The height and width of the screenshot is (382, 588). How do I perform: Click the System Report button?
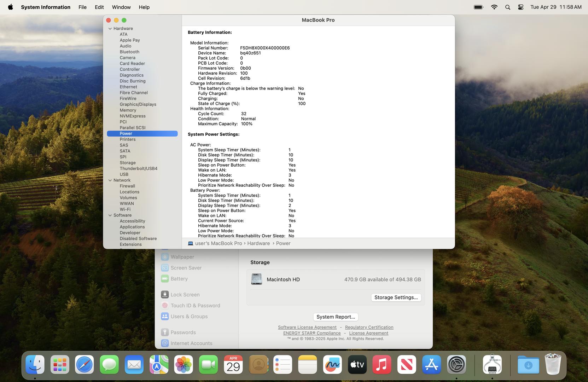[336, 317]
